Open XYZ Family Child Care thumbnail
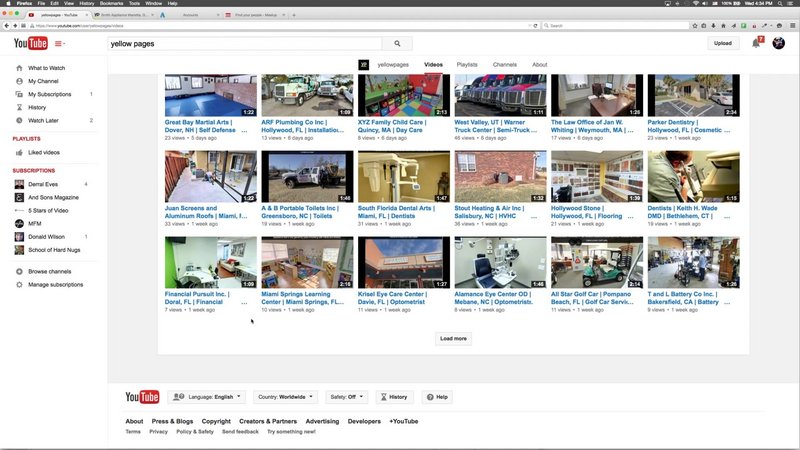Viewport: 800px width, 450px height. point(404,95)
